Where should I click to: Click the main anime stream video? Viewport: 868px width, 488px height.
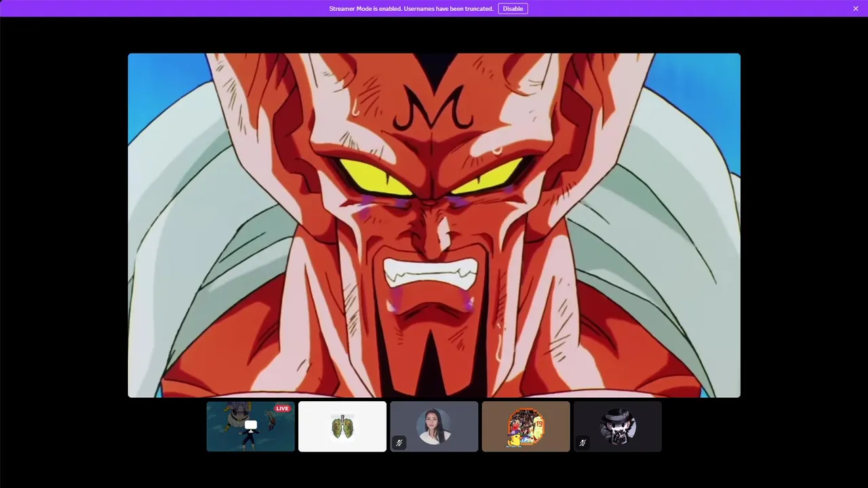point(434,225)
